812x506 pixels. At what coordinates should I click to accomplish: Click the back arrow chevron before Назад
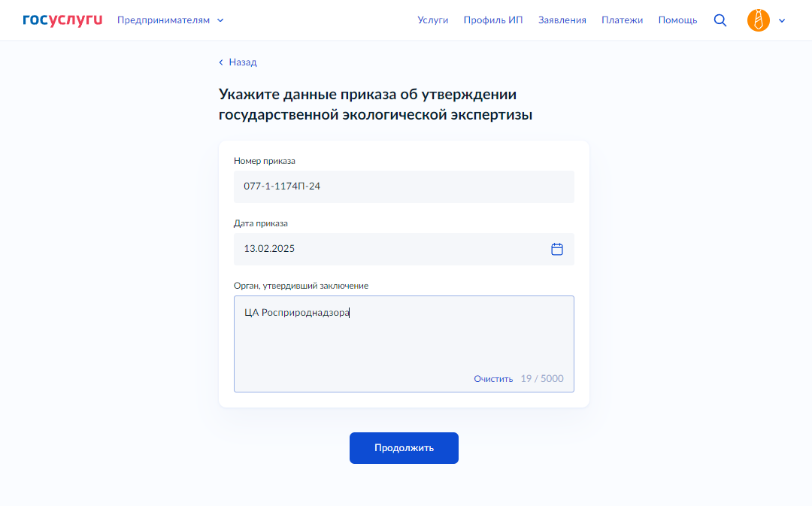tap(221, 62)
